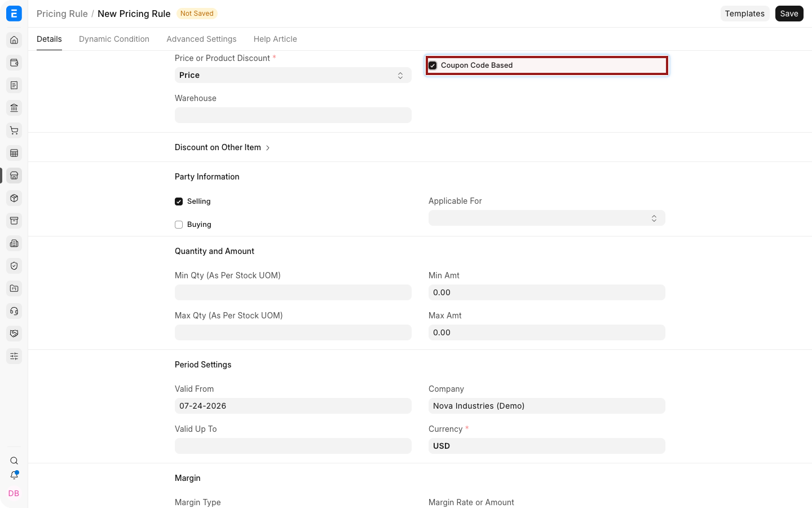The image size is (812, 508).
Task: Open the Valid Up To date field
Action: 293,446
